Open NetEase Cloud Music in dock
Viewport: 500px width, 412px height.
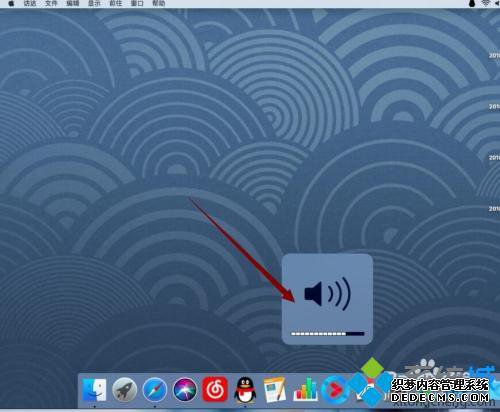click(215, 390)
